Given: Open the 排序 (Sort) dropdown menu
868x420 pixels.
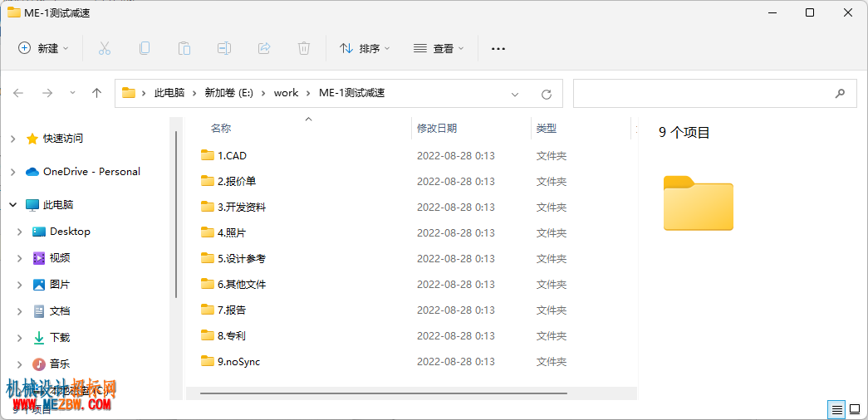Looking at the screenshot, I should click(365, 49).
